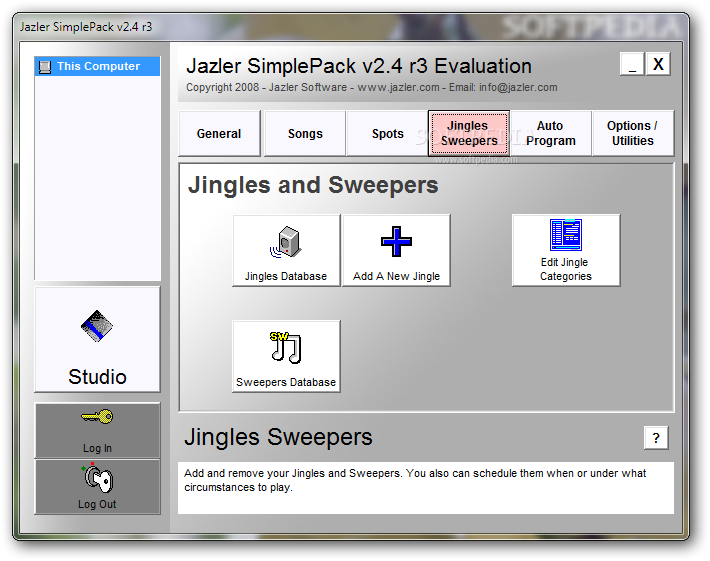Switch to the Songs tab
Image resolution: width=710 pixels, height=561 pixels.
(x=305, y=134)
